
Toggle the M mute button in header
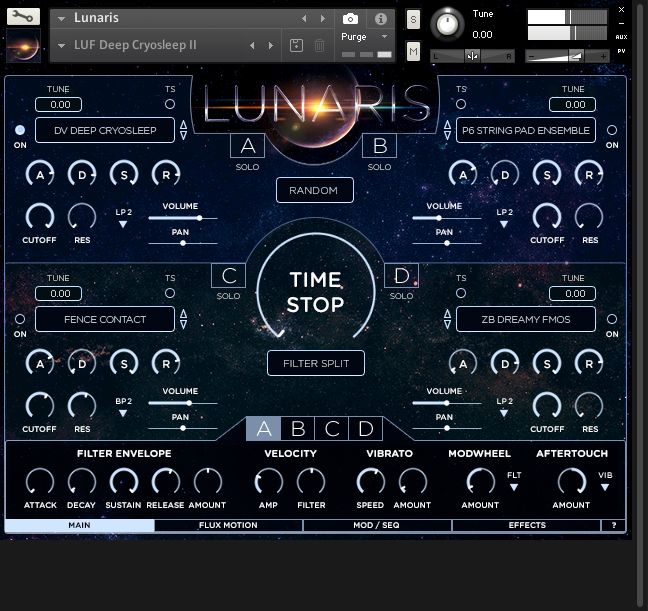(x=413, y=51)
